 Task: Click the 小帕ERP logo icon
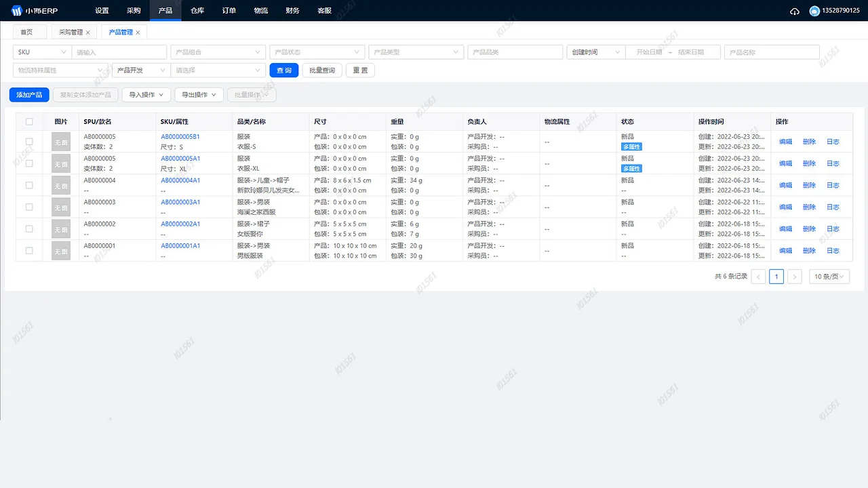(x=16, y=10)
